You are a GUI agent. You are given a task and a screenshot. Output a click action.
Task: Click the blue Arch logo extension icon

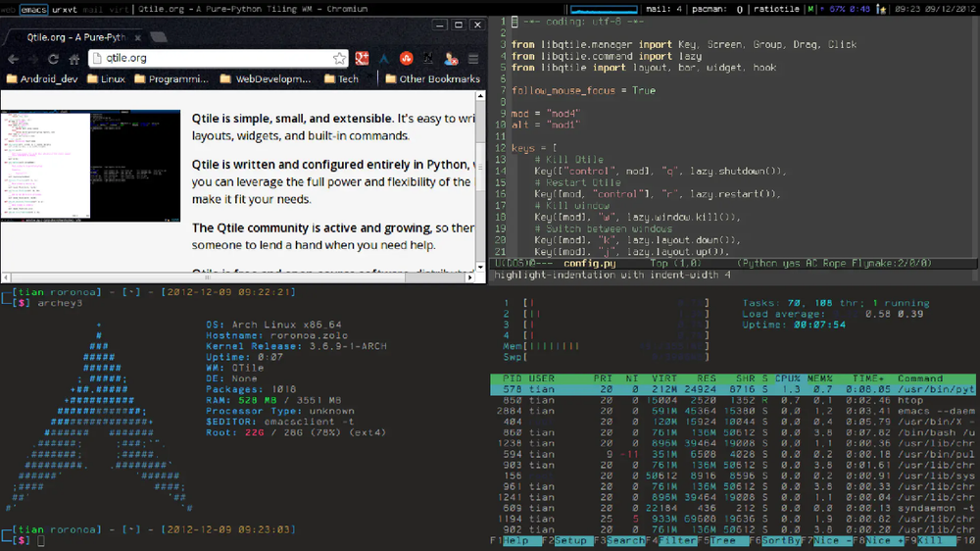(x=384, y=58)
